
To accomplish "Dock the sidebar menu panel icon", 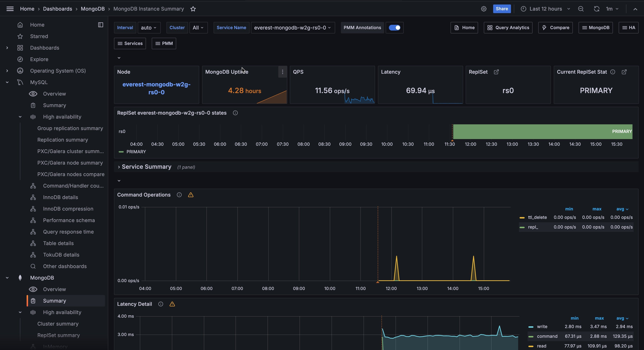I will (x=101, y=25).
